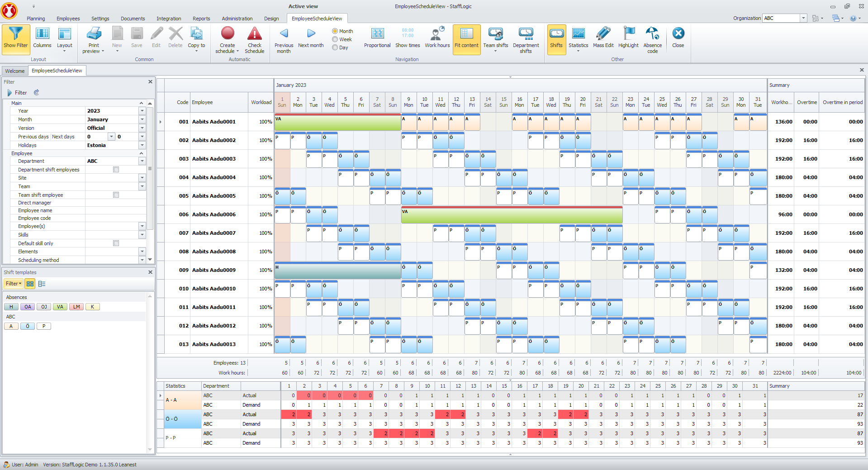Click the Employee column header
868x470 pixels.
click(219, 102)
